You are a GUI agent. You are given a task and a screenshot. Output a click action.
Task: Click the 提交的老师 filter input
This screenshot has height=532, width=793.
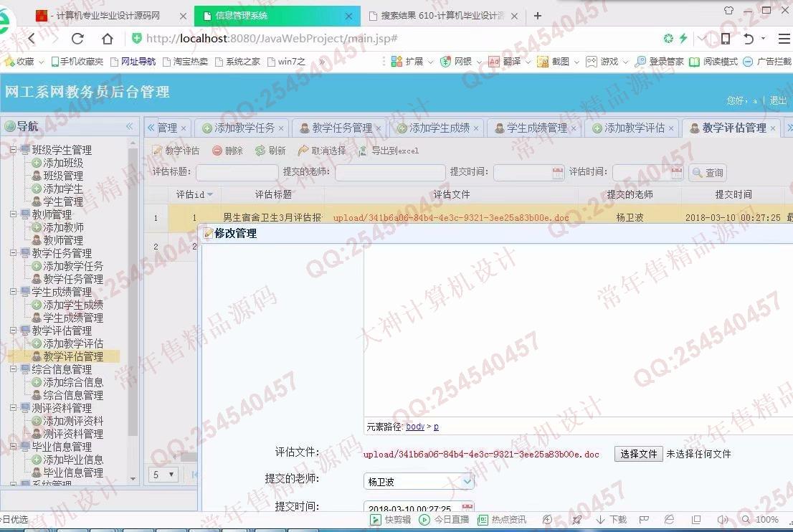coord(390,173)
